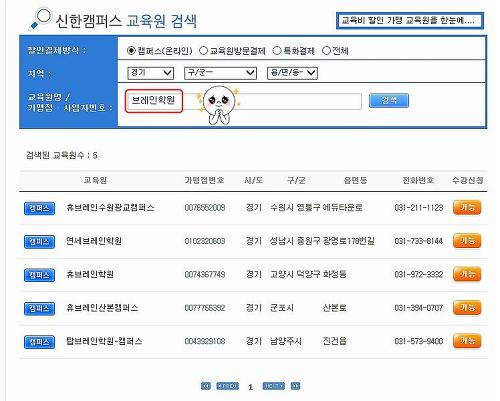Image resolution: width=500 pixels, height=401 pixels.
Task: Click 캠퍼스 badge for 휴브레인학원
Action: 39,275
